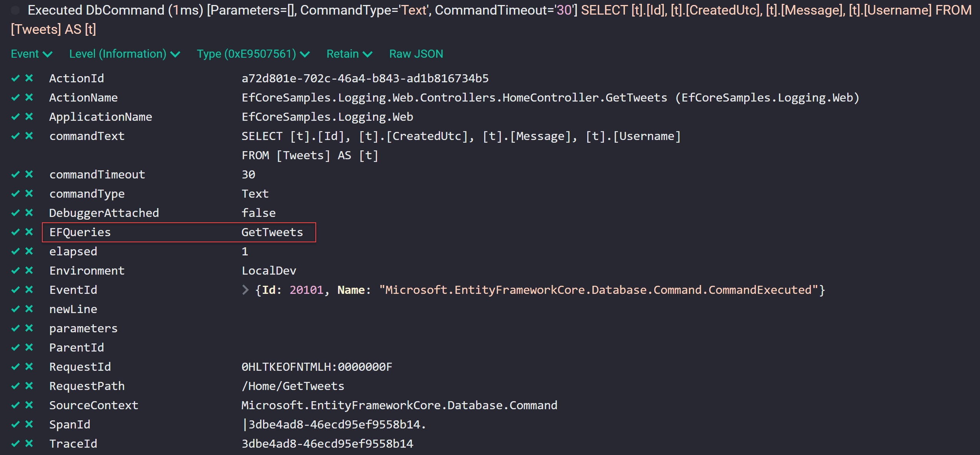Filter by the highlighted EFQueries check icon
This screenshot has height=455, width=980.
tap(15, 232)
